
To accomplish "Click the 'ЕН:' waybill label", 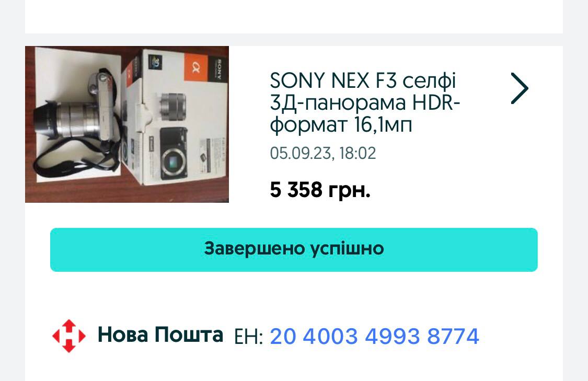I will coord(248,337).
